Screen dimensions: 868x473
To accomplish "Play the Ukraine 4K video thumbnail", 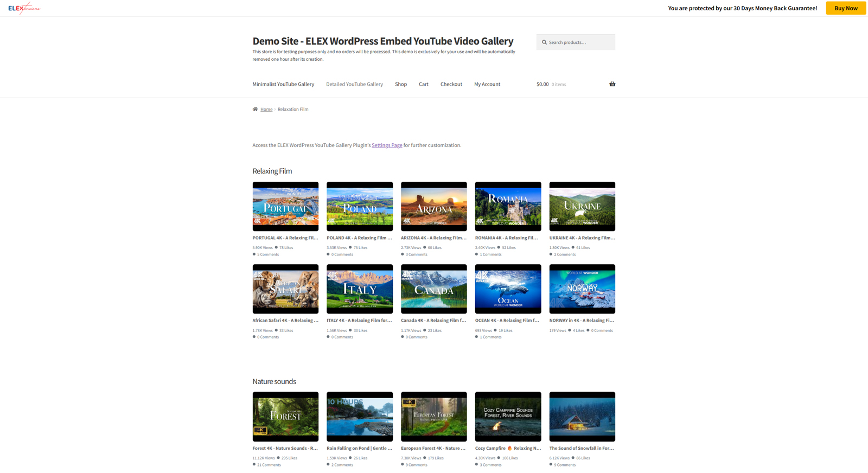I will 582,206.
